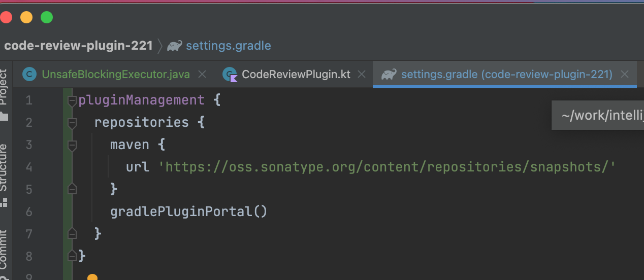Click line number 4 in the gutter
This screenshot has height=280, width=644.
28,167
